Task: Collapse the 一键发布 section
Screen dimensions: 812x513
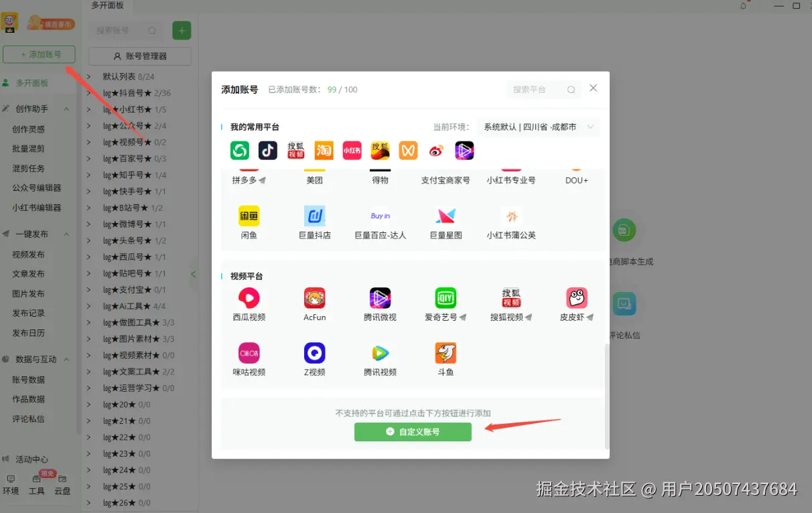Action: 66,234
